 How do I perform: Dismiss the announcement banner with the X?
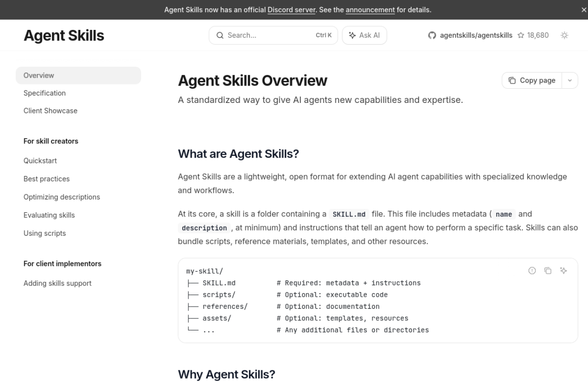coord(584,10)
